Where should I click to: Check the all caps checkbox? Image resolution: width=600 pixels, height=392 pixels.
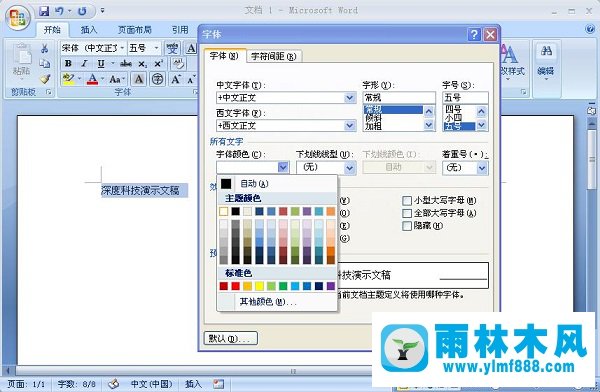(x=407, y=213)
